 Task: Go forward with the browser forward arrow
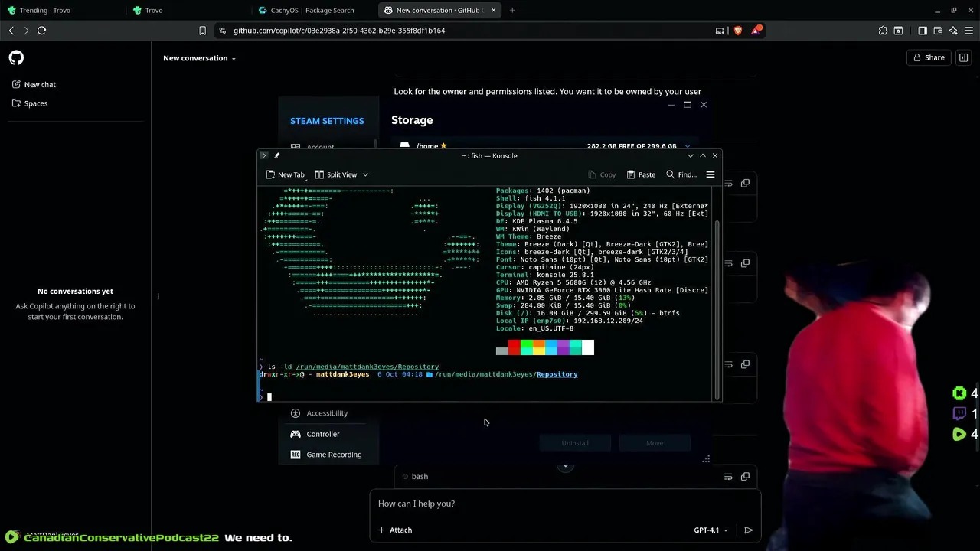click(x=26, y=31)
